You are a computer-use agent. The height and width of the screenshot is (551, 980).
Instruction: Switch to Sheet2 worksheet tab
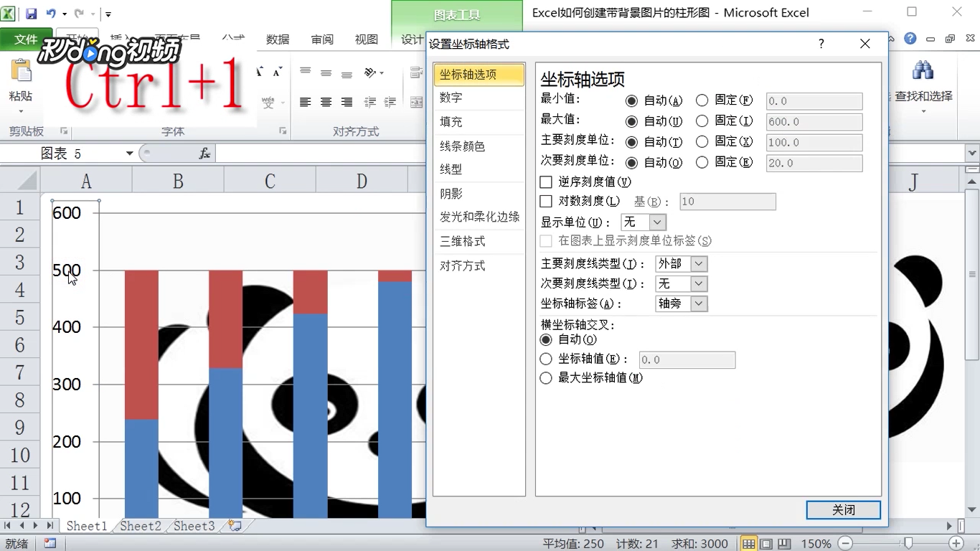pos(141,526)
